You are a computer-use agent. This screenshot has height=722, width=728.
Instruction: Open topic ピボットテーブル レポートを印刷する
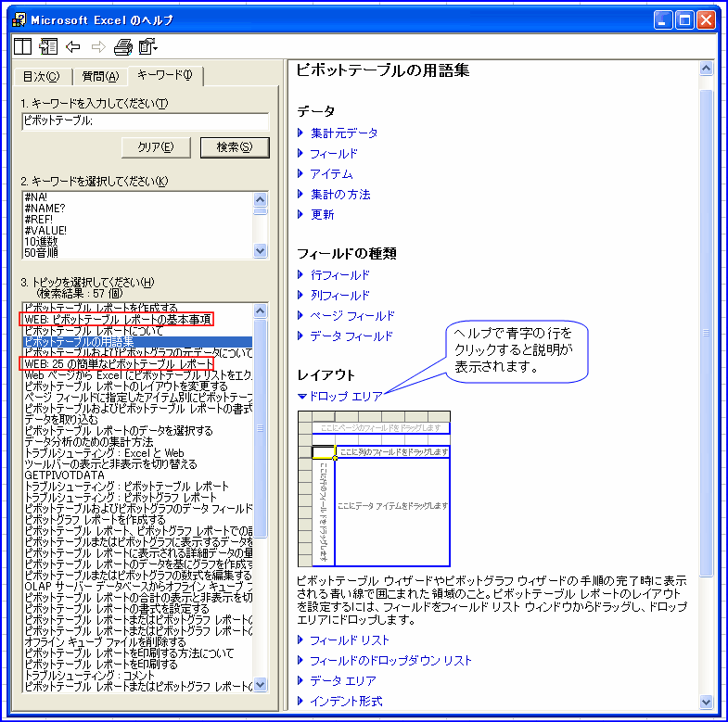(x=101, y=665)
